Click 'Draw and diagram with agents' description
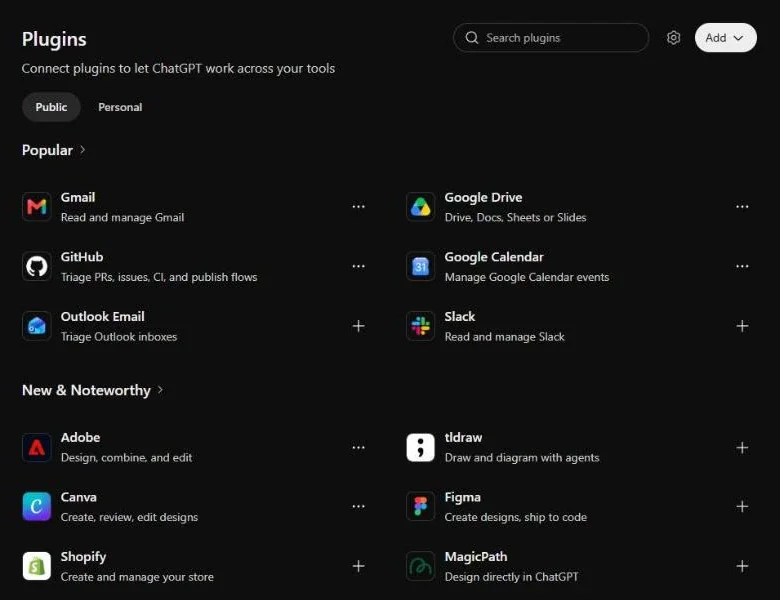 coord(522,458)
